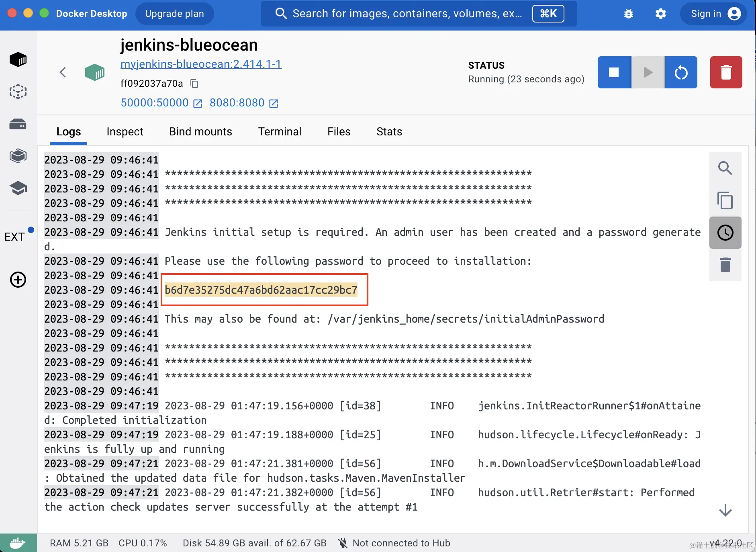Image resolution: width=756 pixels, height=552 pixels.
Task: Click the jenkins-blueocean container title
Action: tap(189, 45)
